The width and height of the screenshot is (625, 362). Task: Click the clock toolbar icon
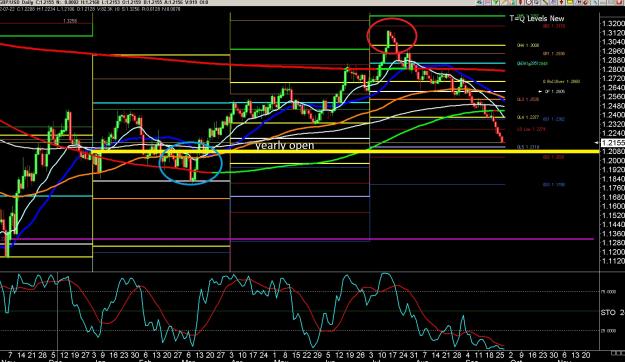pyautogui.click(x=529, y=2)
